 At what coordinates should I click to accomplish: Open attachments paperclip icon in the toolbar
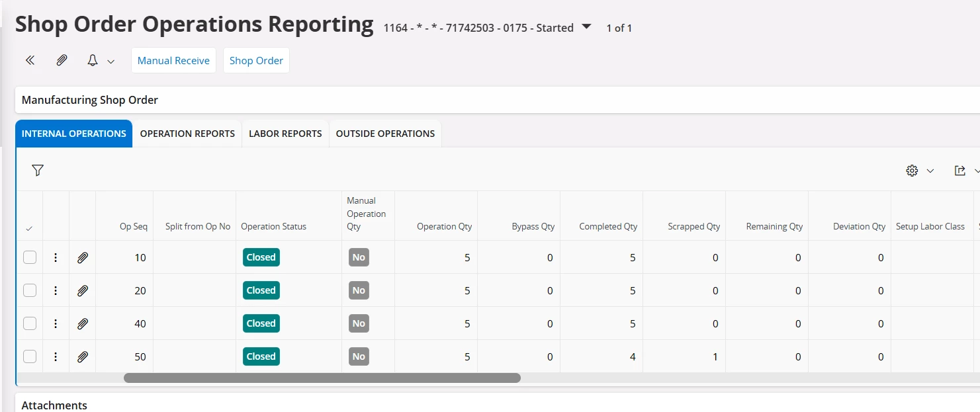click(x=62, y=60)
